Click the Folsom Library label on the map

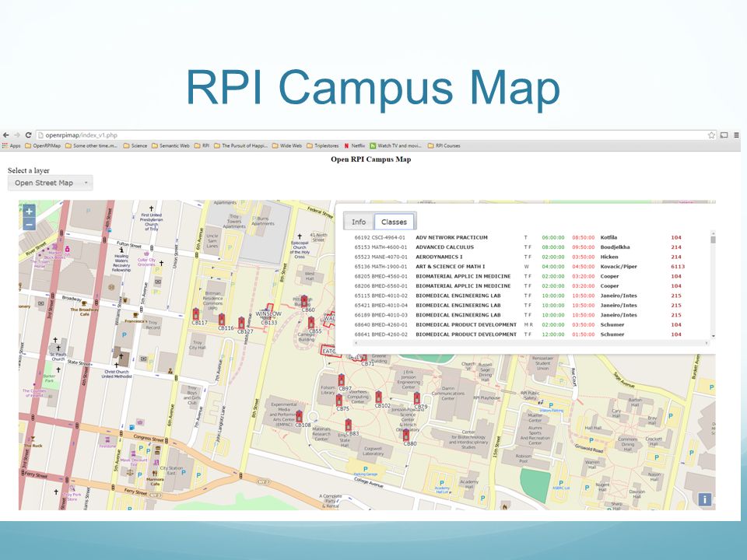[x=328, y=390]
